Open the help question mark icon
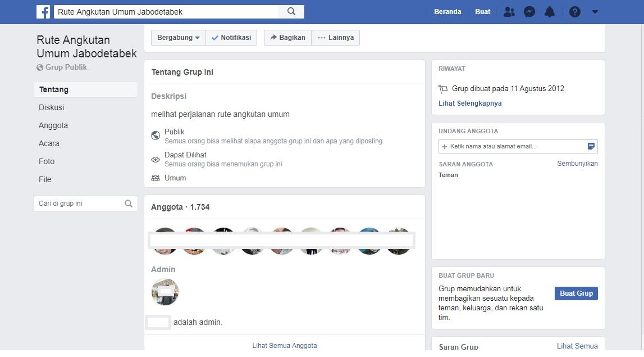The width and height of the screenshot is (644, 357). (x=574, y=12)
